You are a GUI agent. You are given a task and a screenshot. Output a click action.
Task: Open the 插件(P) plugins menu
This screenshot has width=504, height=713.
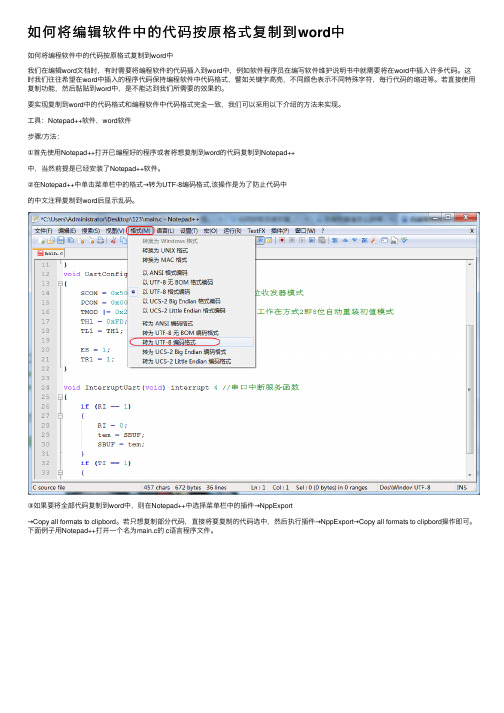280,231
